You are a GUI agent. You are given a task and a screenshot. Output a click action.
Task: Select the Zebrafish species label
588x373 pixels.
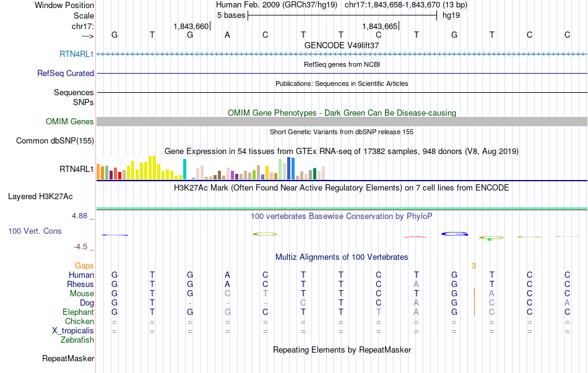tap(77, 340)
